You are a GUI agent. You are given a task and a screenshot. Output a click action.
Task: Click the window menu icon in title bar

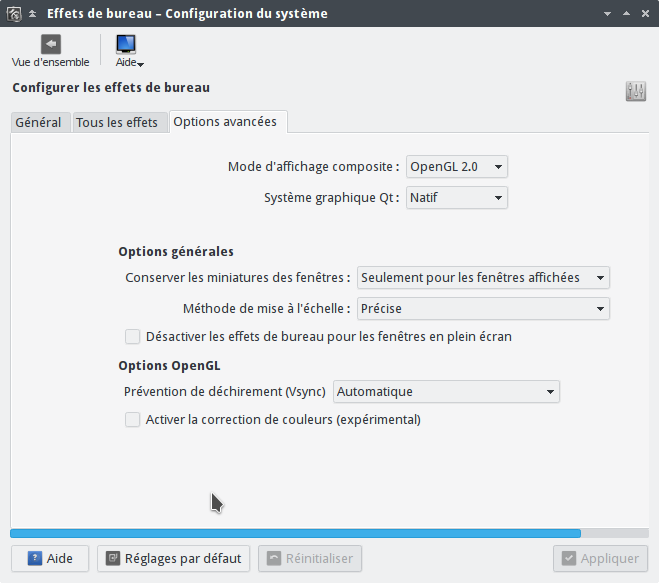(14, 13)
